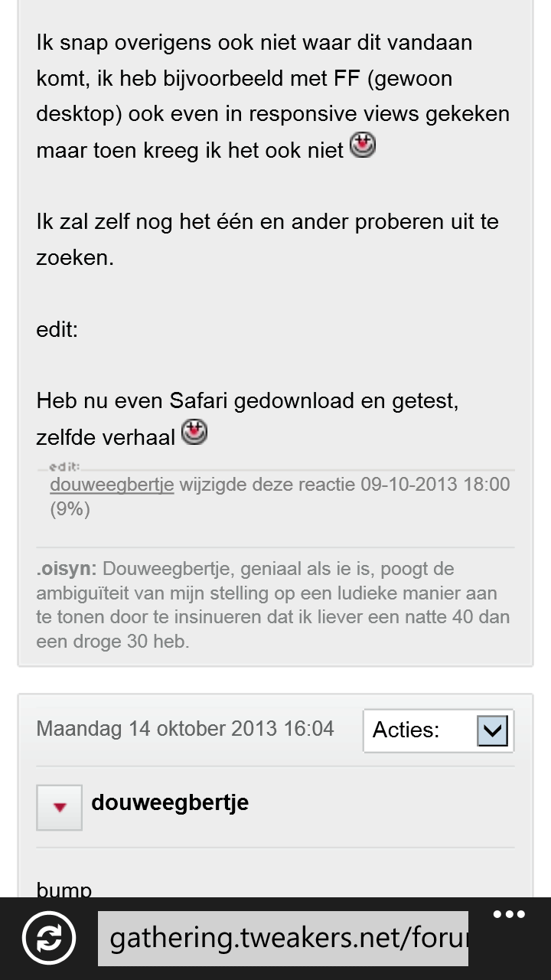Open the three-dots more menu

tap(509, 914)
